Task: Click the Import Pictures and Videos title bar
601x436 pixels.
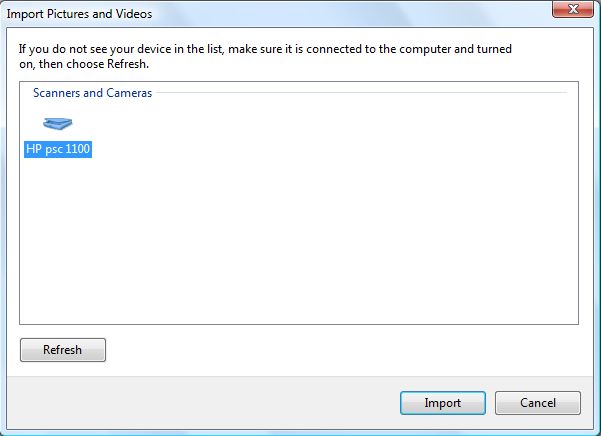Action: (x=268, y=14)
